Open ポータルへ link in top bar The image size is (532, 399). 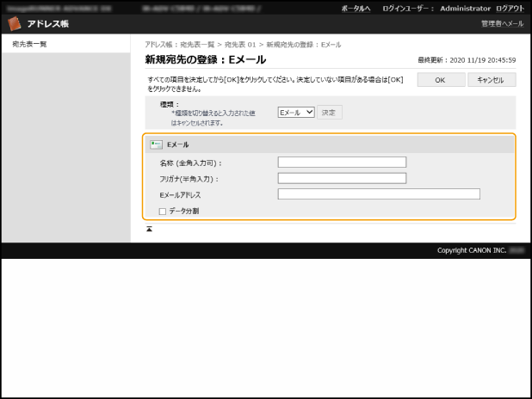click(x=356, y=8)
